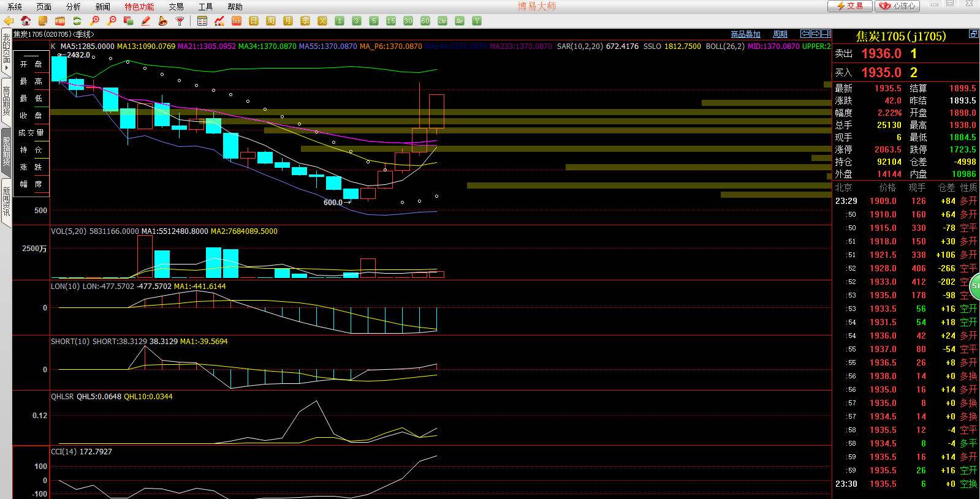Zoom out chart with the minus magnifier

coord(112,21)
